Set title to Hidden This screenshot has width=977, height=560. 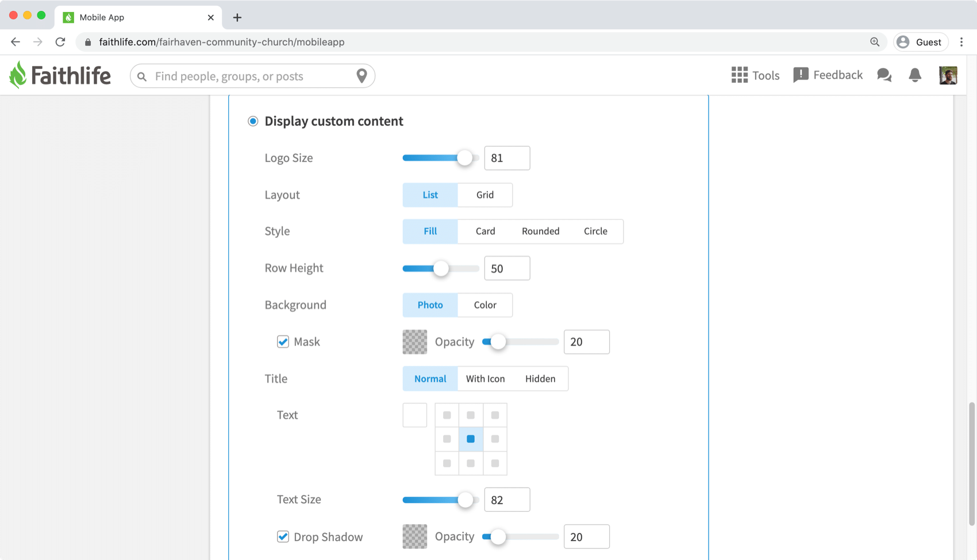(540, 379)
